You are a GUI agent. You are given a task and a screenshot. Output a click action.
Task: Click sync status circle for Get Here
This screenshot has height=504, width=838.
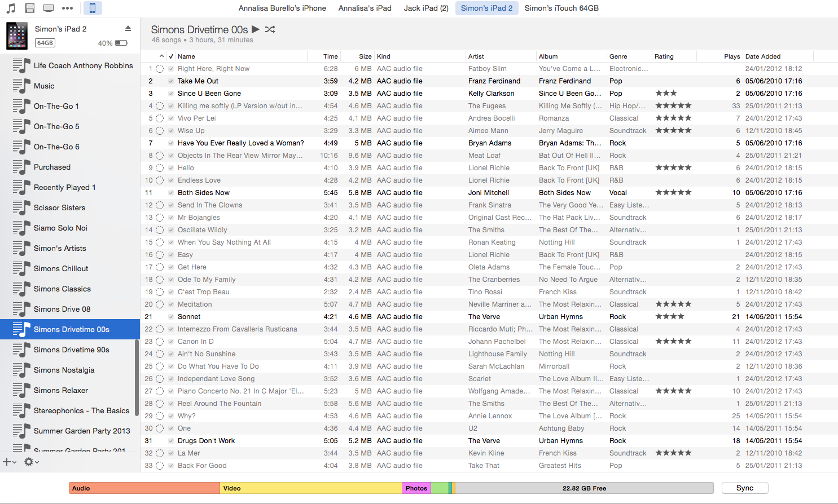tap(160, 267)
